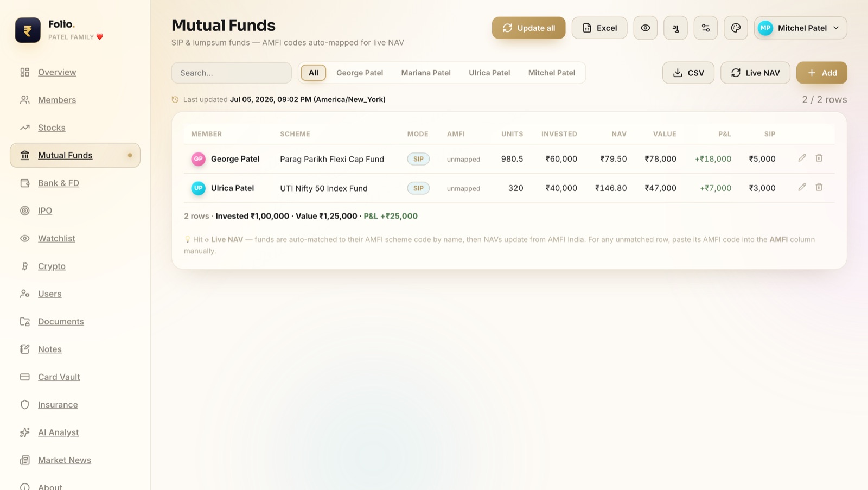868x490 pixels.
Task: Click the P&L column header
Action: coord(724,134)
